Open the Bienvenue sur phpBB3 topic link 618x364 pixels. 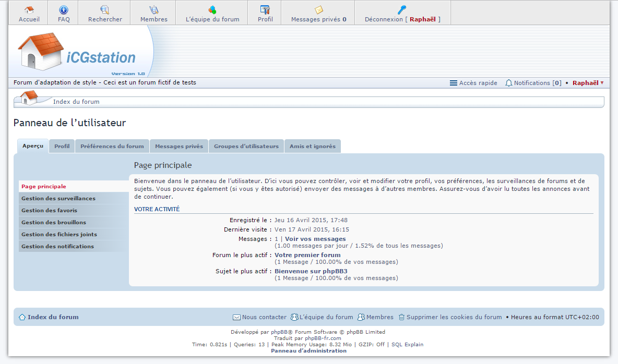pyautogui.click(x=311, y=271)
